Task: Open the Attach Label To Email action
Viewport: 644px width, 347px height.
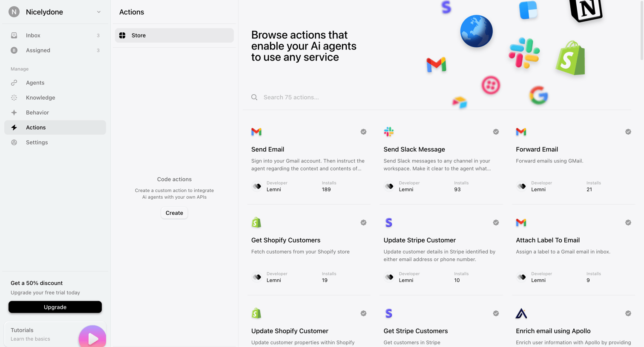Action: (x=573, y=250)
